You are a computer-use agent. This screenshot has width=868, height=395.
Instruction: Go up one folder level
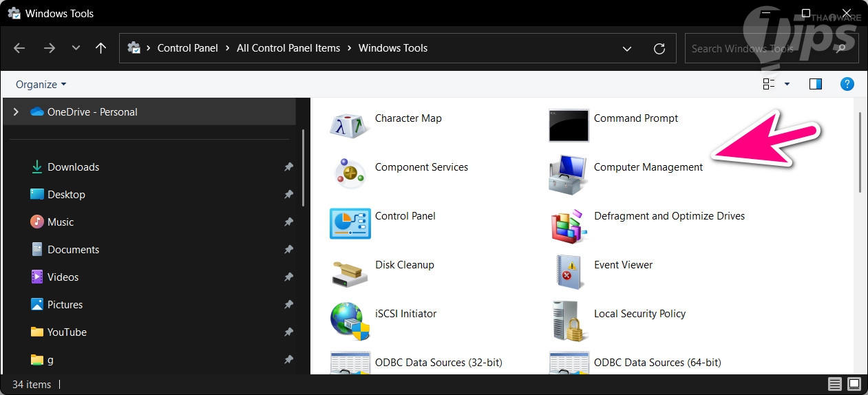pyautogui.click(x=100, y=48)
